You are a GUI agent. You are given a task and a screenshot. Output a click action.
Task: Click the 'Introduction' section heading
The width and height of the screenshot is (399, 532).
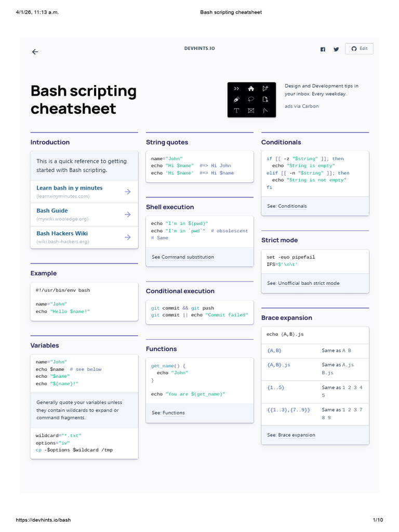[50, 142]
